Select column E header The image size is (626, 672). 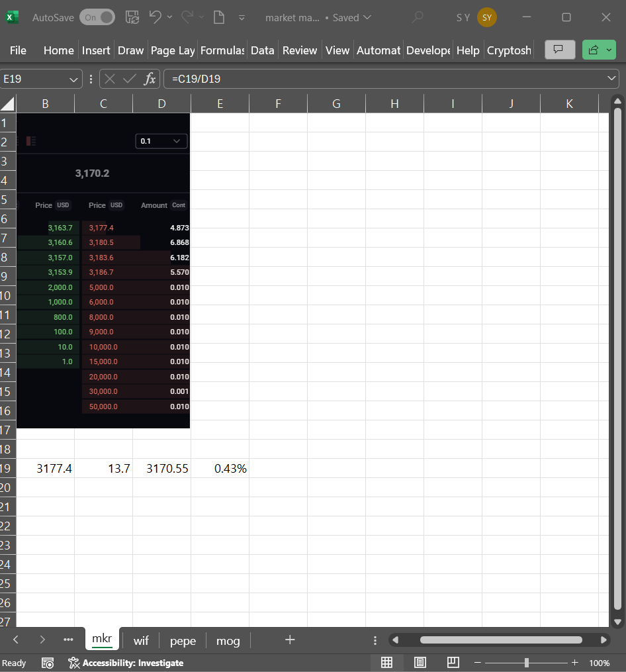[220, 104]
